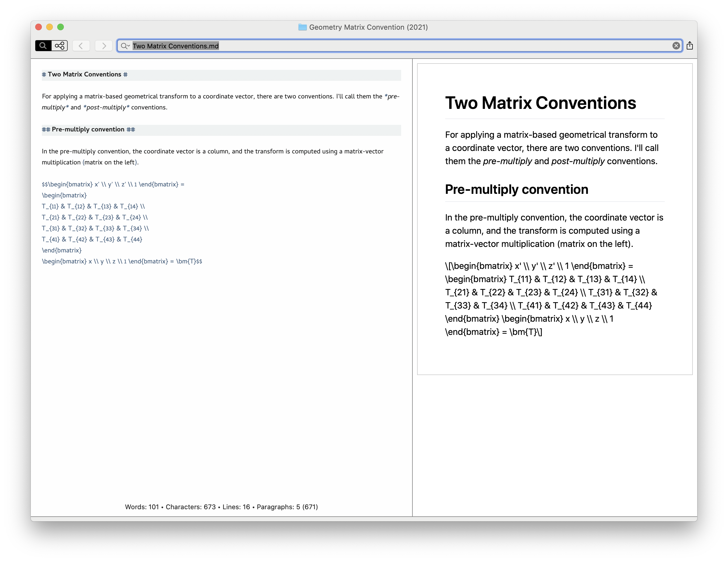The height and width of the screenshot is (562, 728).
Task: Click the folder icon in title bar
Action: point(302,27)
